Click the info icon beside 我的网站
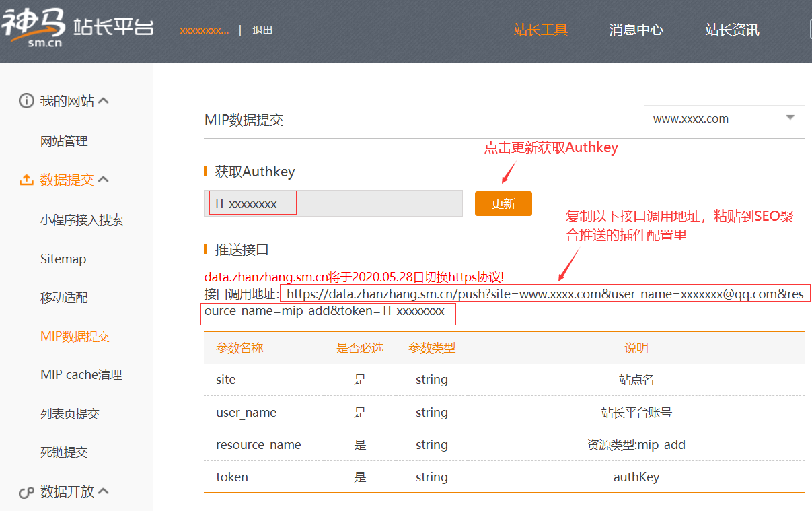Screen dimensions: 812x511 point(26,101)
